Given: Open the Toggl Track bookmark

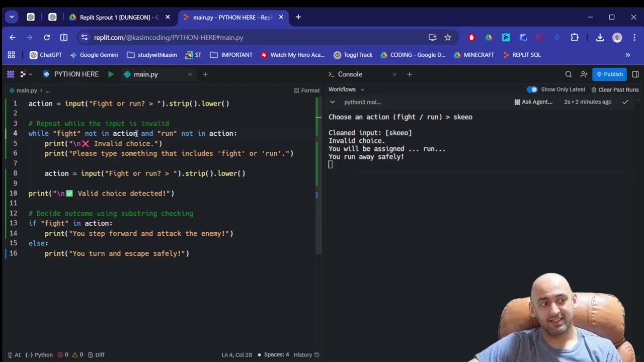Looking at the screenshot, I should (x=353, y=55).
